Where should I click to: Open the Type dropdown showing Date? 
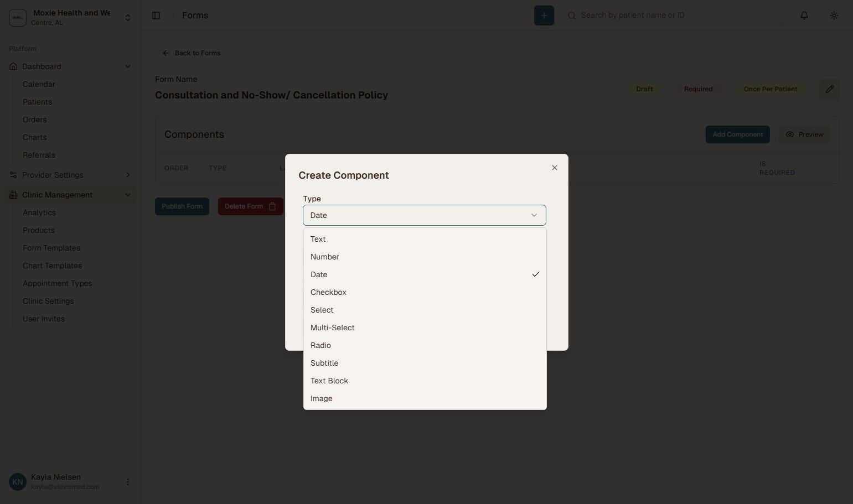point(424,215)
